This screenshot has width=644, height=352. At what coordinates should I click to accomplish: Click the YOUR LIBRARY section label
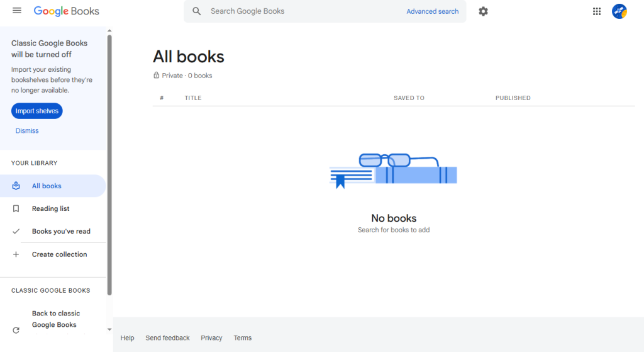[x=35, y=163]
